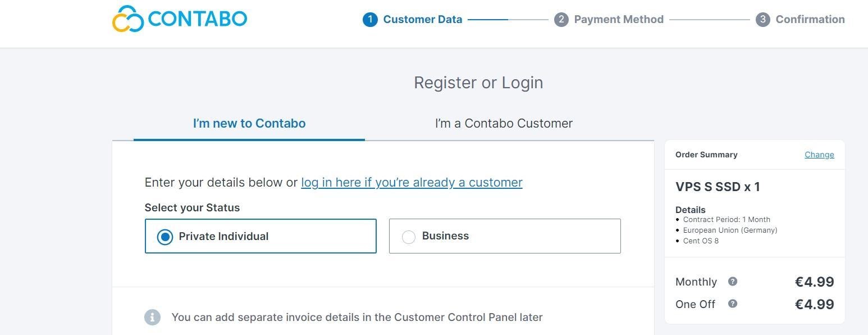Click the step 1 circle icon
868x335 pixels.
[370, 20]
